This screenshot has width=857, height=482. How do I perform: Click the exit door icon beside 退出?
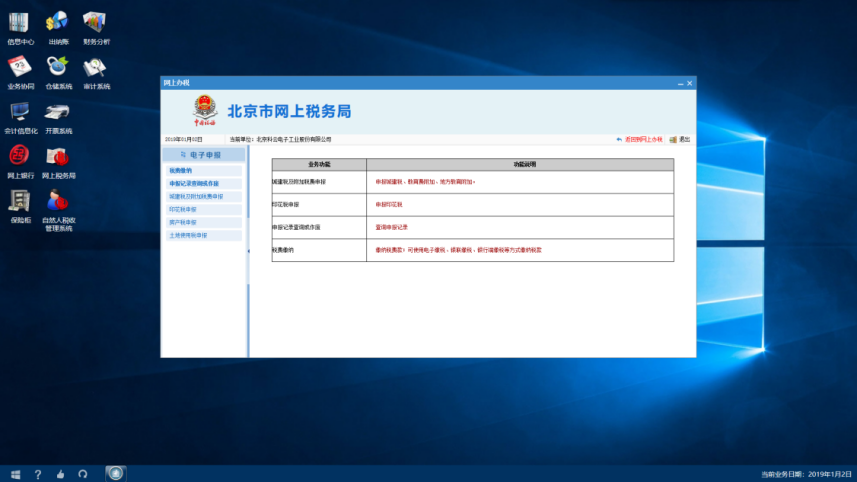coord(673,139)
